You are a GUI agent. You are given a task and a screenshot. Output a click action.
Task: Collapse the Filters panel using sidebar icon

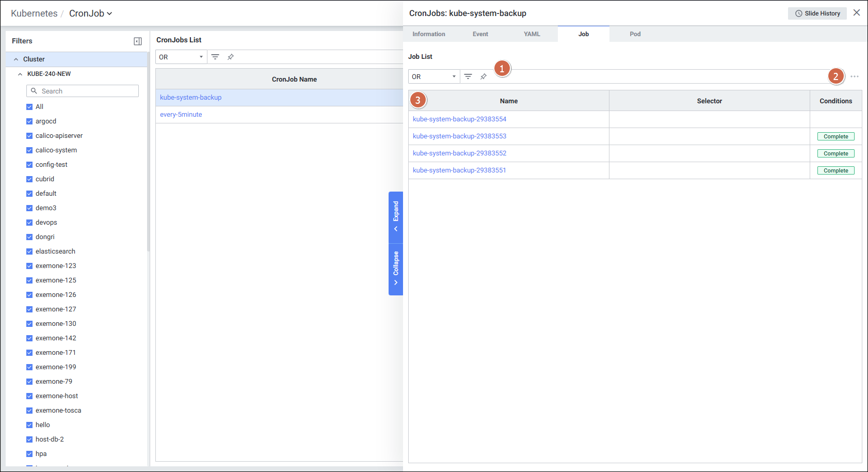(x=138, y=41)
